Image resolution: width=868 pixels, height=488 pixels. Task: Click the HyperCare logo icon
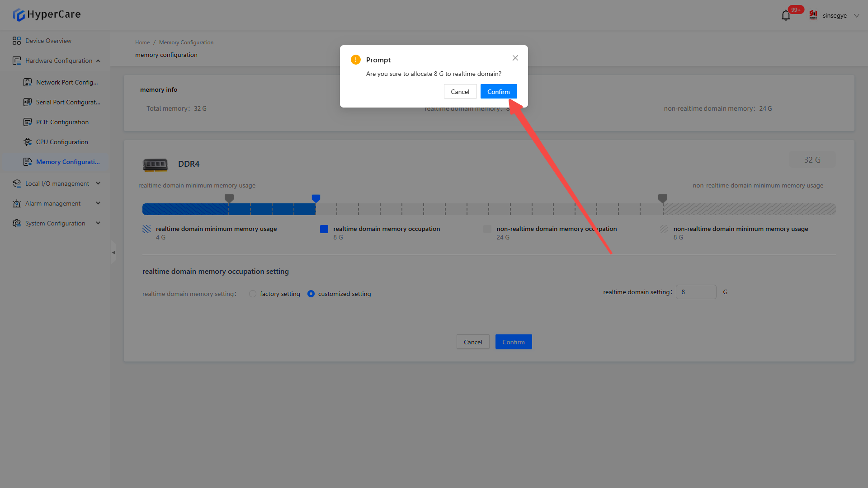pos(19,15)
